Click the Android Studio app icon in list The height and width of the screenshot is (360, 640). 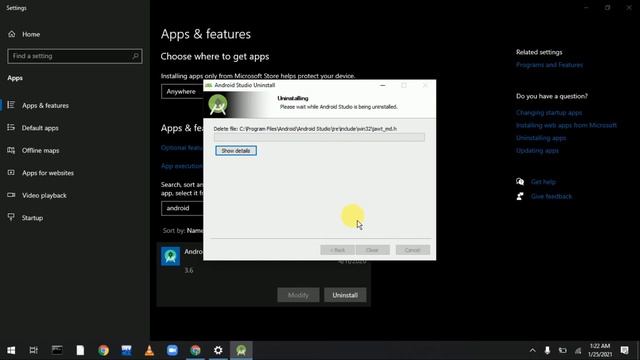[x=171, y=256]
